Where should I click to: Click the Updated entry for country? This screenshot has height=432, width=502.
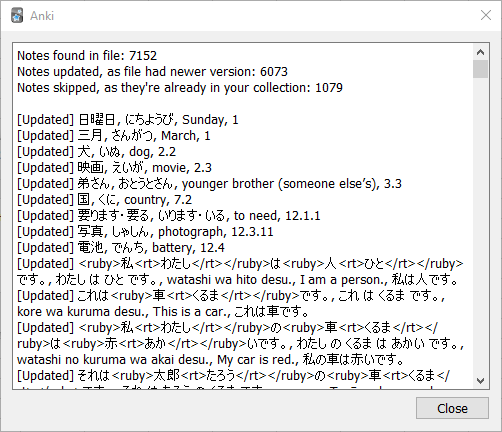(x=104, y=200)
